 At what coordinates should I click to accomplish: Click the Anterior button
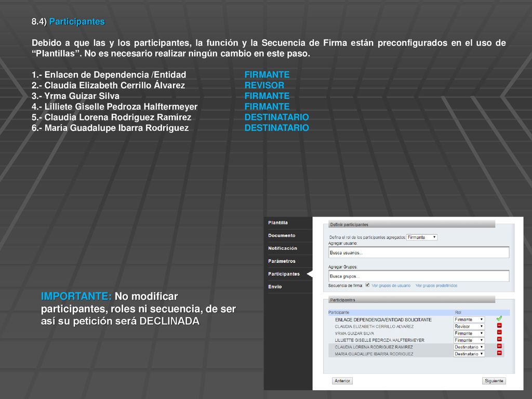click(x=342, y=381)
